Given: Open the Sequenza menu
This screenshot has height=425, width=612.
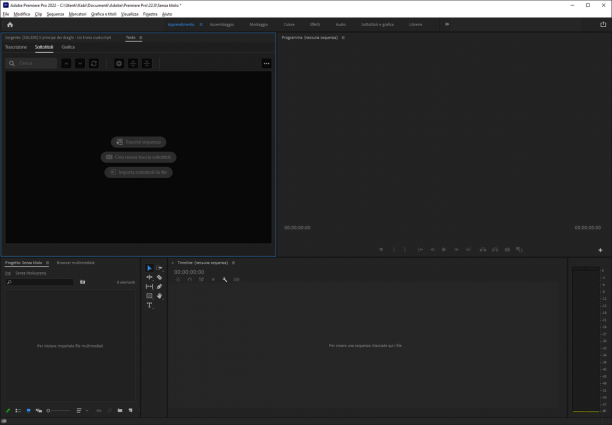Looking at the screenshot, I should point(55,14).
